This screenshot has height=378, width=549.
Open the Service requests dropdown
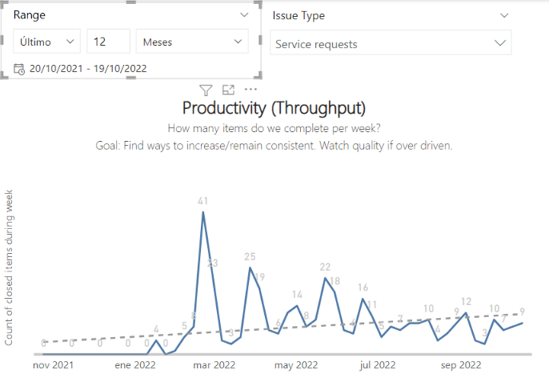pyautogui.click(x=391, y=43)
